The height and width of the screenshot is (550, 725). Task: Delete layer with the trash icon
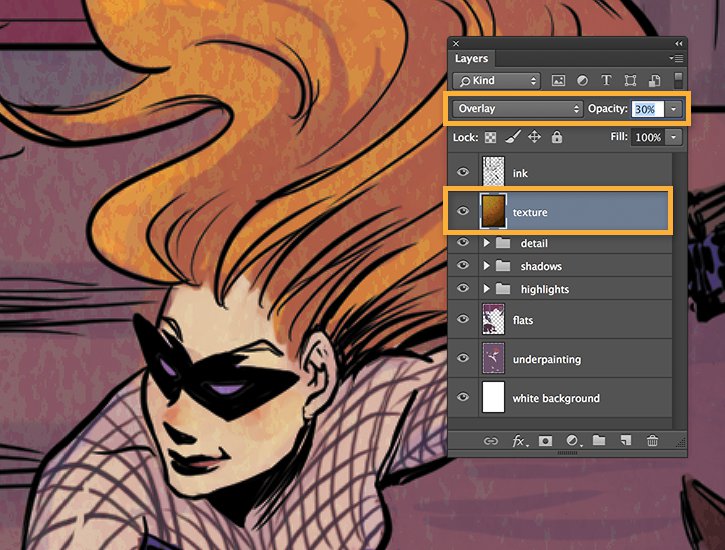pos(652,440)
